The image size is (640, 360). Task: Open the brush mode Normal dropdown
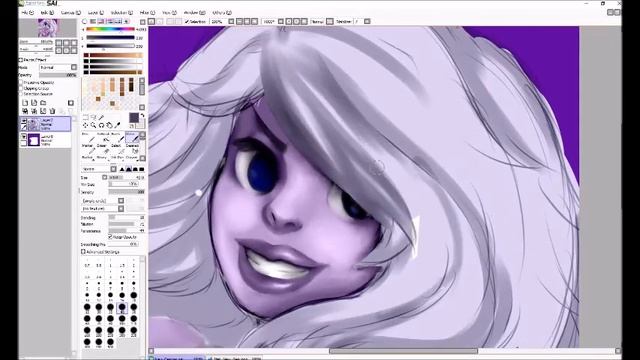113,169
